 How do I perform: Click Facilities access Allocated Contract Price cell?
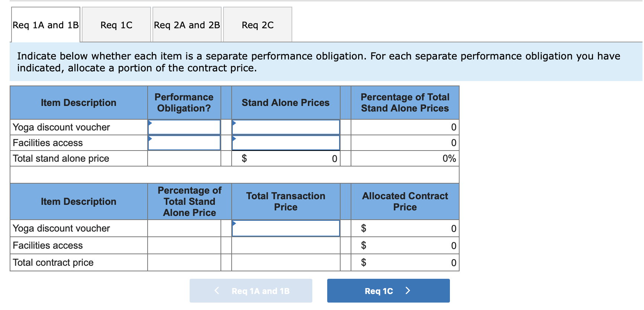[x=405, y=245]
